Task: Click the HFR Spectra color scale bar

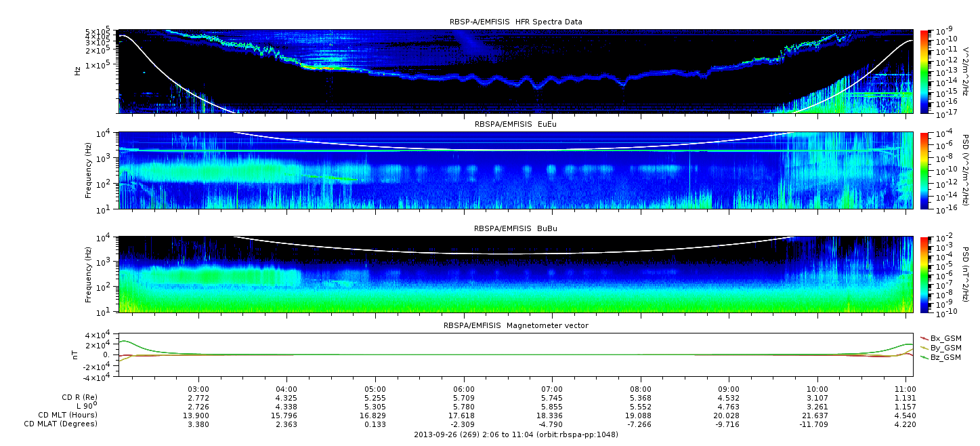Action: tap(925, 70)
